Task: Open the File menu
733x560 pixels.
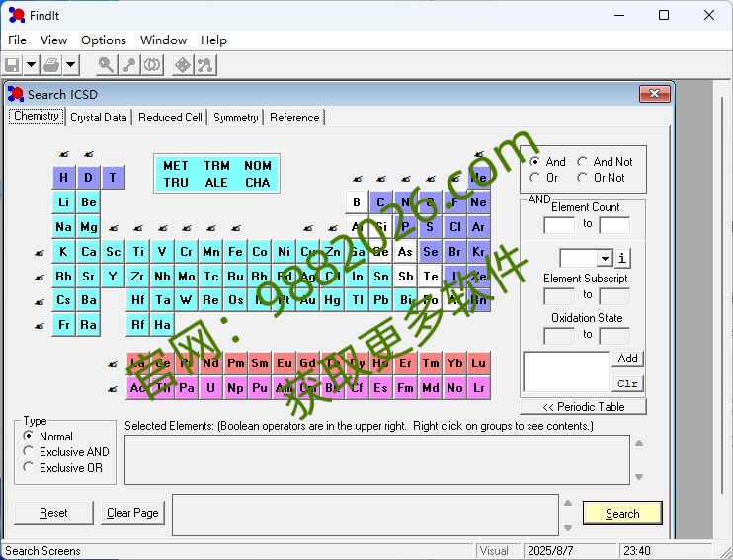Action: [18, 40]
